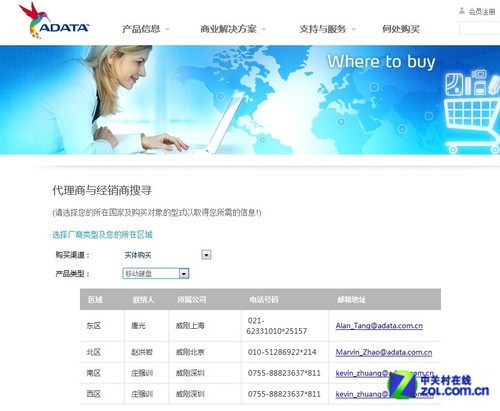Click the ZOL.com.cn watermark logo
The width and height of the screenshot is (500, 411).
coord(439,385)
